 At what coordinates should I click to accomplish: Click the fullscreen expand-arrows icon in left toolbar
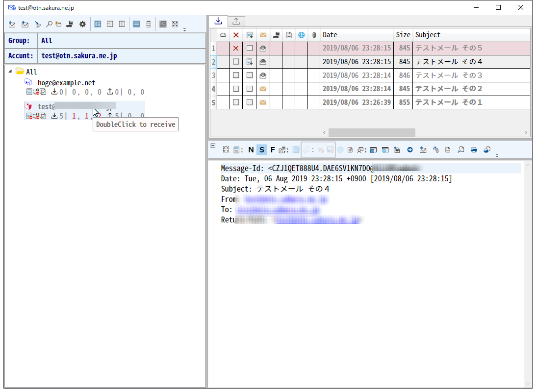[175, 24]
